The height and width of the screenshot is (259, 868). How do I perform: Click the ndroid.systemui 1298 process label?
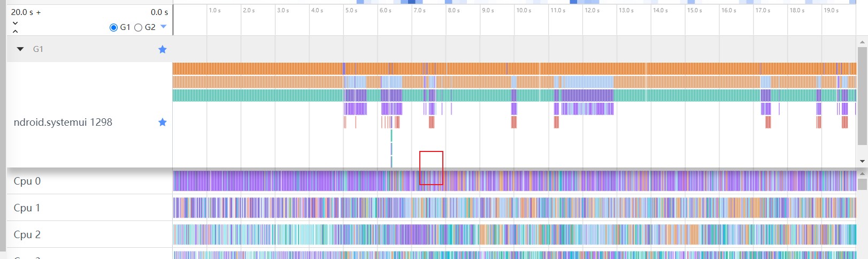[x=63, y=122]
